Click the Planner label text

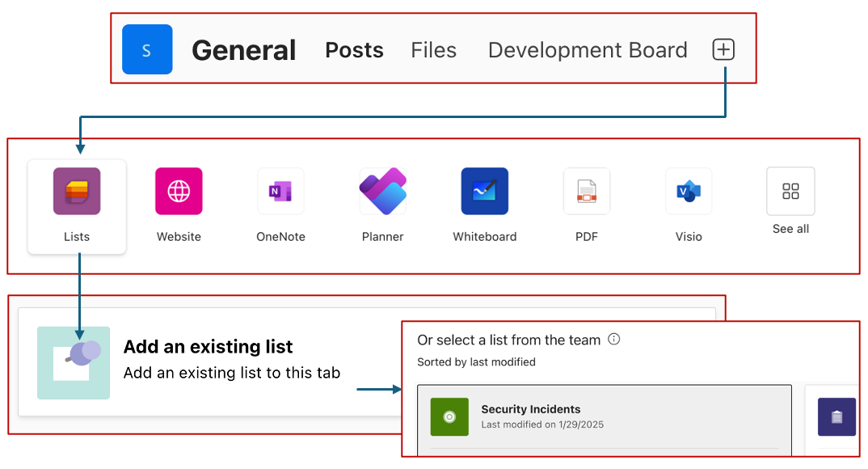tap(382, 236)
